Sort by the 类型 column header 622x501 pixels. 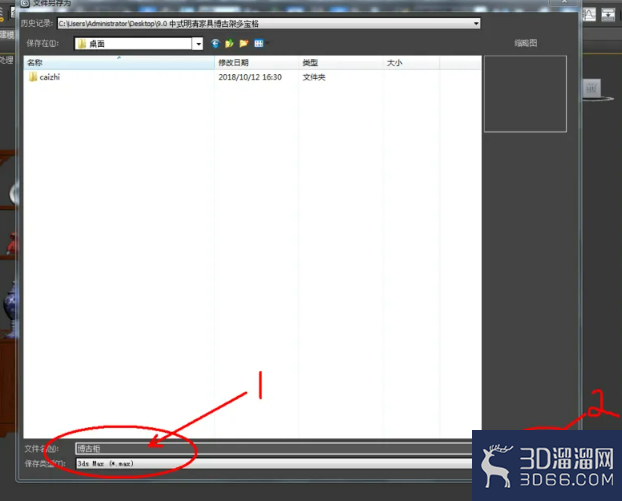(341, 63)
